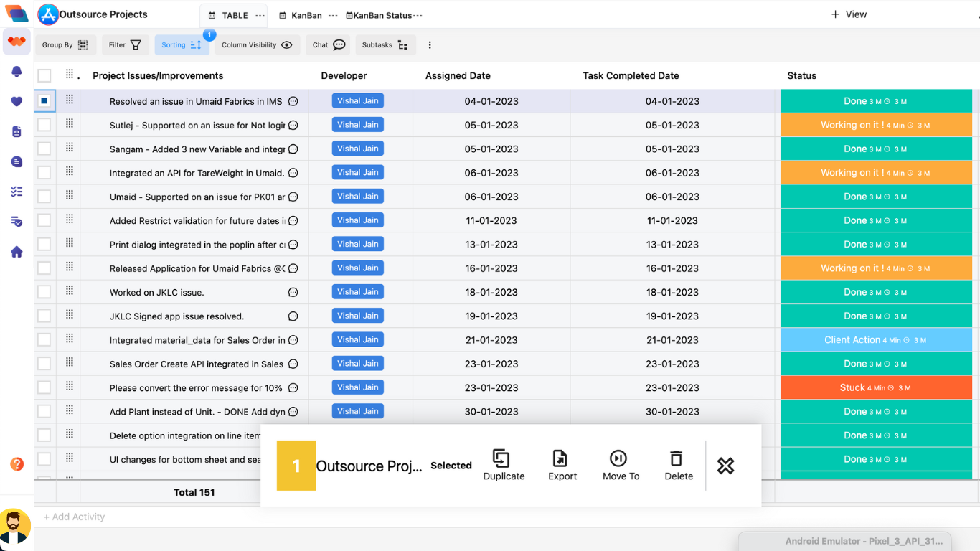
Task: Click Vishal Jain tag in Worked on JKLC row
Action: point(358,292)
